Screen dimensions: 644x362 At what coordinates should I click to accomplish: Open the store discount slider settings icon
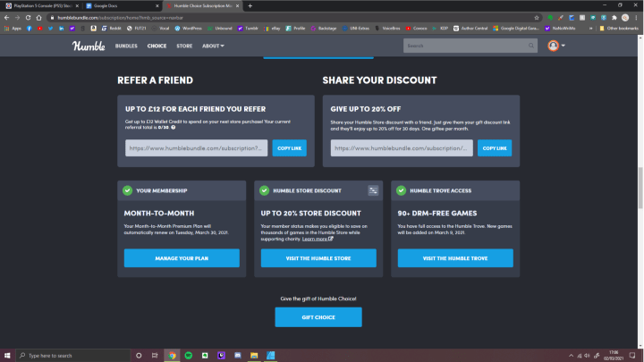point(373,190)
